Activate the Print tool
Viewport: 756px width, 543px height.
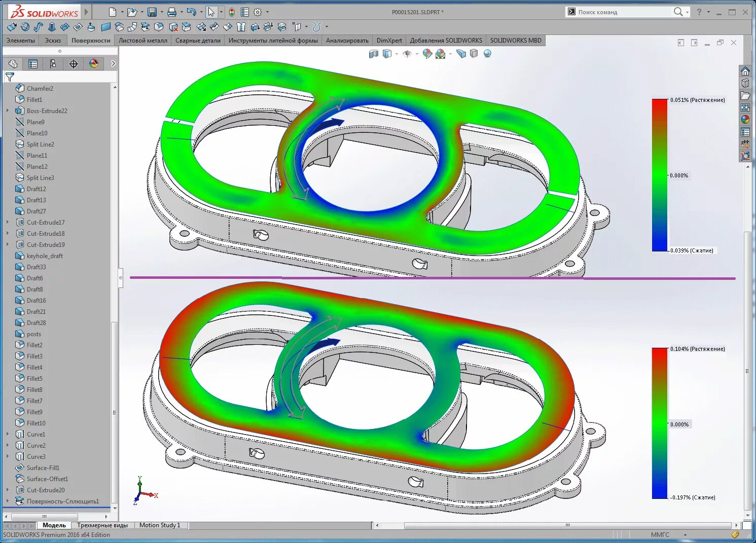click(x=172, y=12)
